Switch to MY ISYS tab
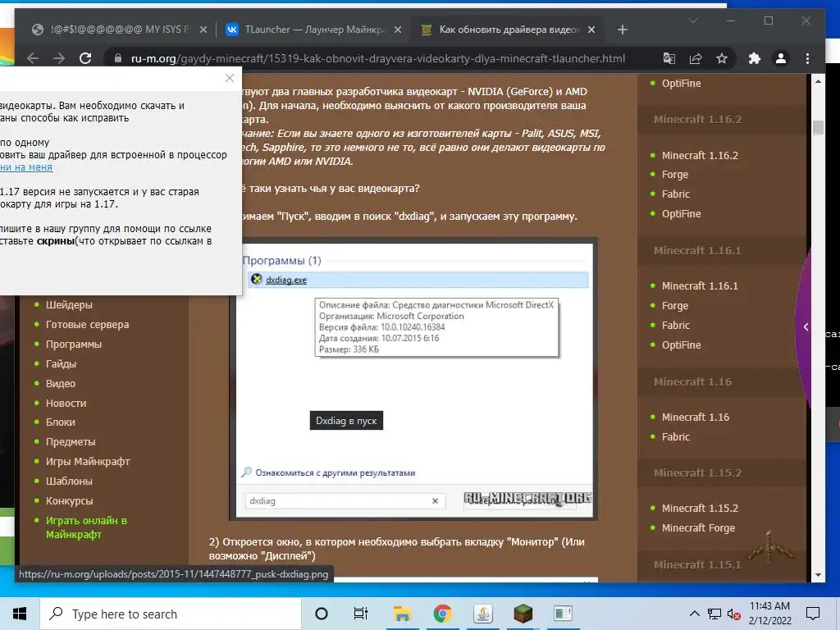The image size is (840, 630). coord(120,30)
